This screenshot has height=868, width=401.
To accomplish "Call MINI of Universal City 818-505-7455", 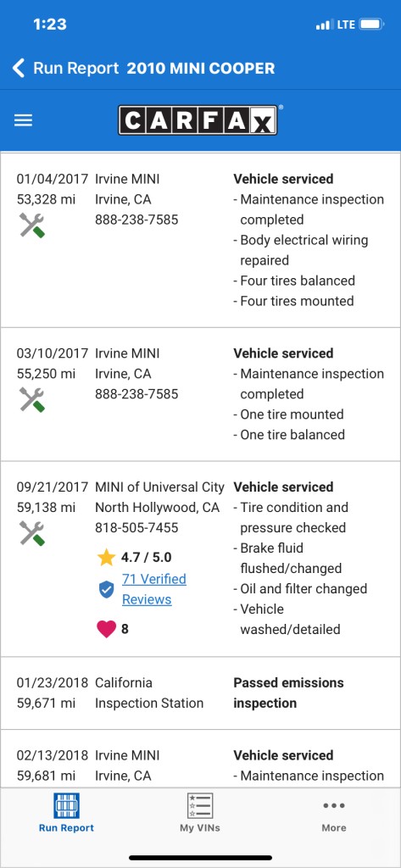I will (136, 527).
